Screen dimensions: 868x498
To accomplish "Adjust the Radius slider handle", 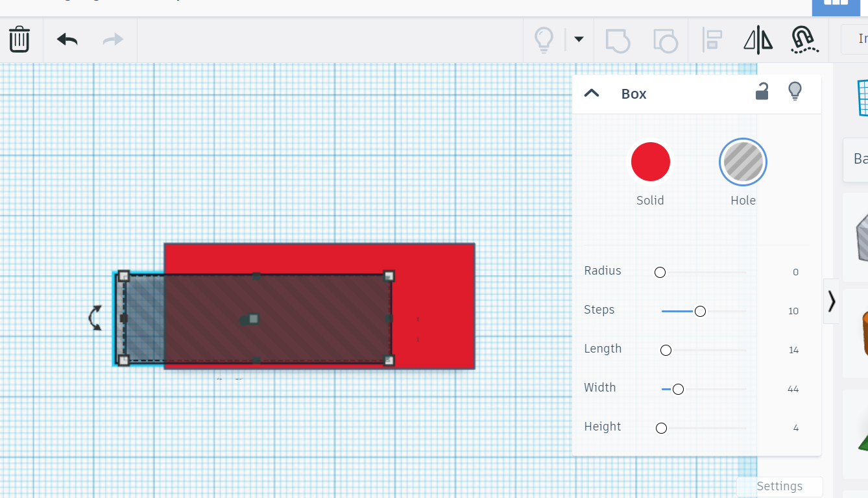I will click(660, 273).
